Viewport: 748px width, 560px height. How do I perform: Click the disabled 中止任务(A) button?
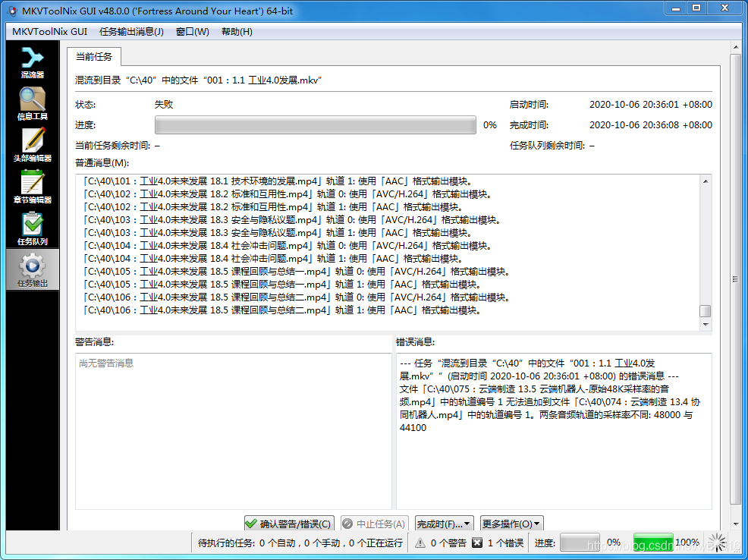point(375,524)
